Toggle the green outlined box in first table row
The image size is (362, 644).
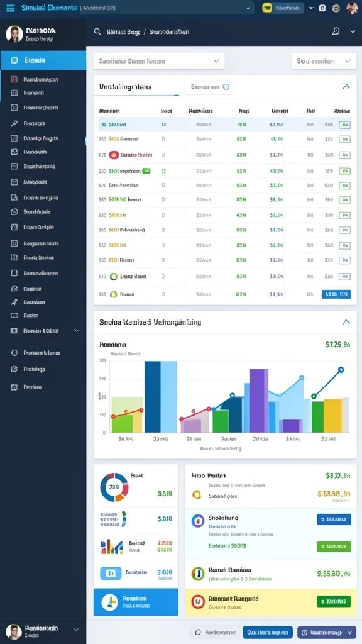(x=344, y=125)
